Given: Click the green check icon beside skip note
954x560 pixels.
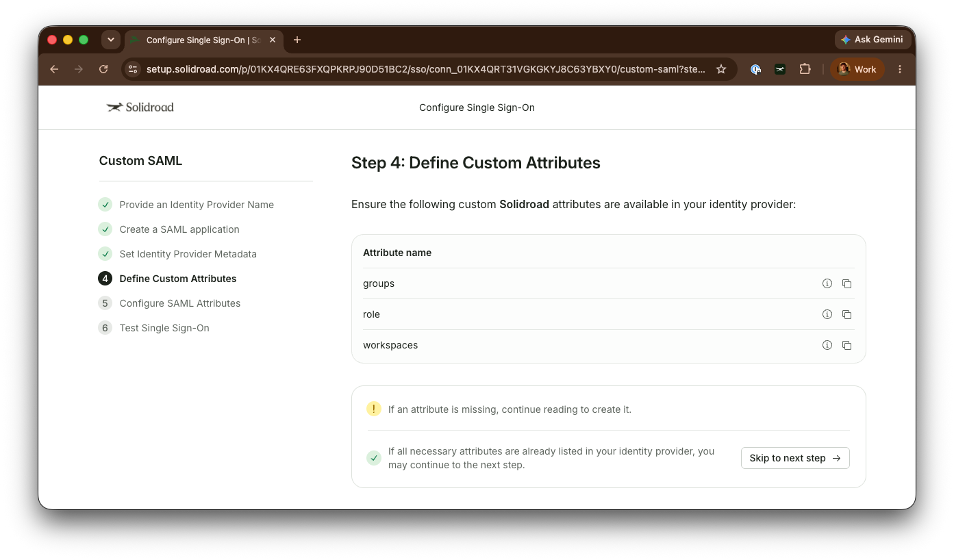Looking at the screenshot, I should 373,458.
